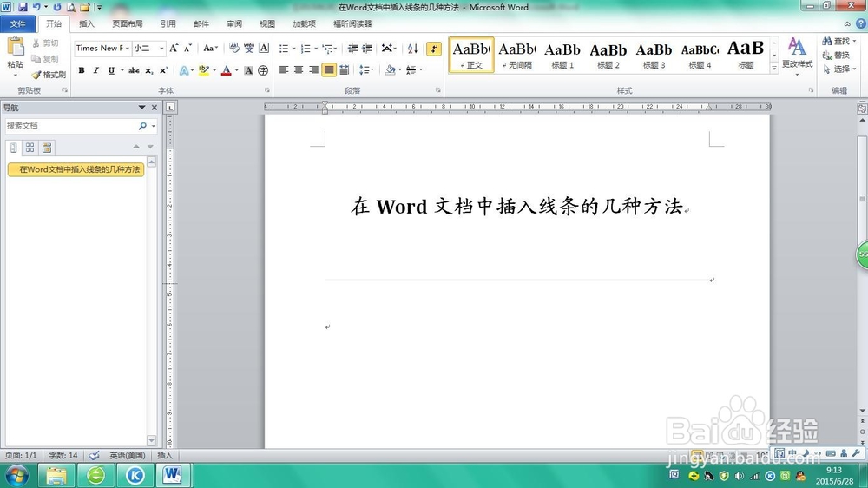The image size is (868, 488).
Task: Click the Decrease Indent icon
Action: coord(352,49)
